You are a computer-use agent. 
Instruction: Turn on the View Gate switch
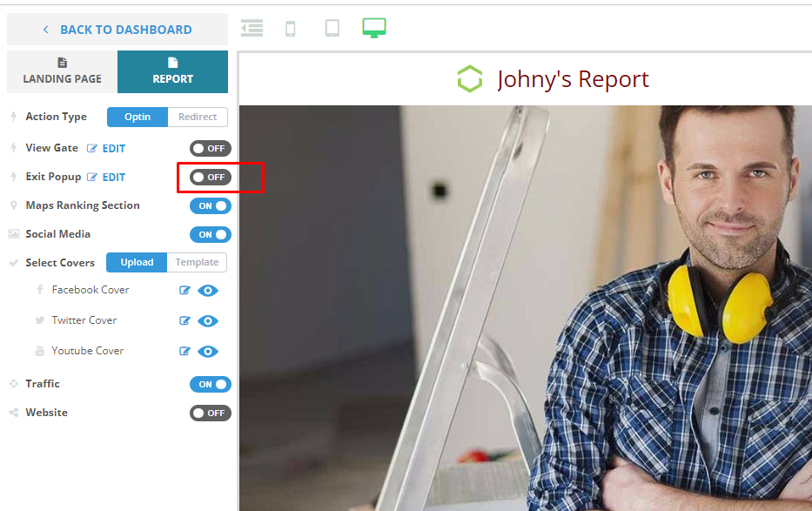pos(211,149)
